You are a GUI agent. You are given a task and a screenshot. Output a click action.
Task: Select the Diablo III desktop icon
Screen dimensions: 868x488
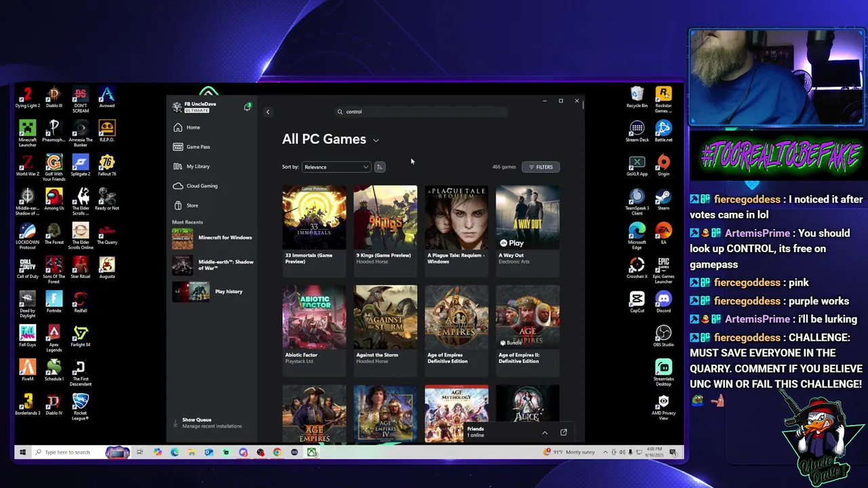[x=54, y=98]
